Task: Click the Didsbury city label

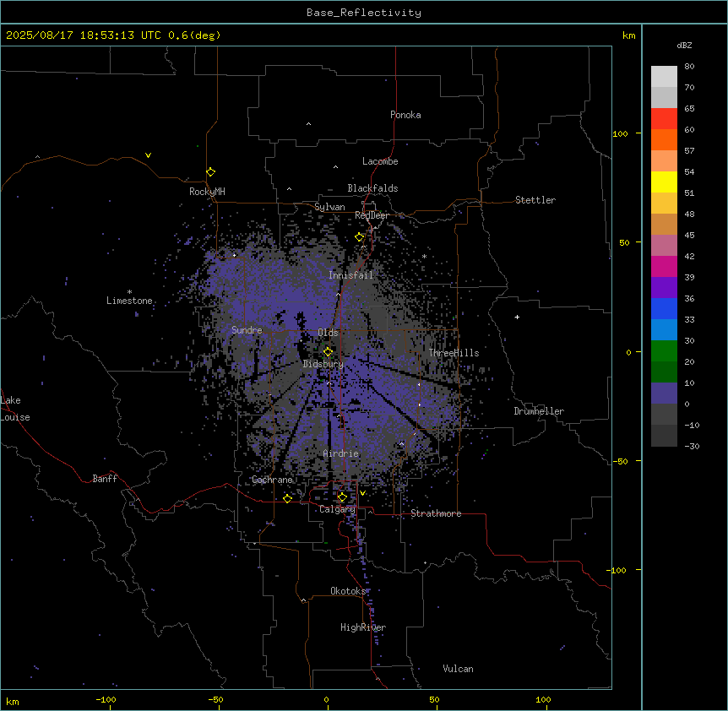Action: [323, 364]
